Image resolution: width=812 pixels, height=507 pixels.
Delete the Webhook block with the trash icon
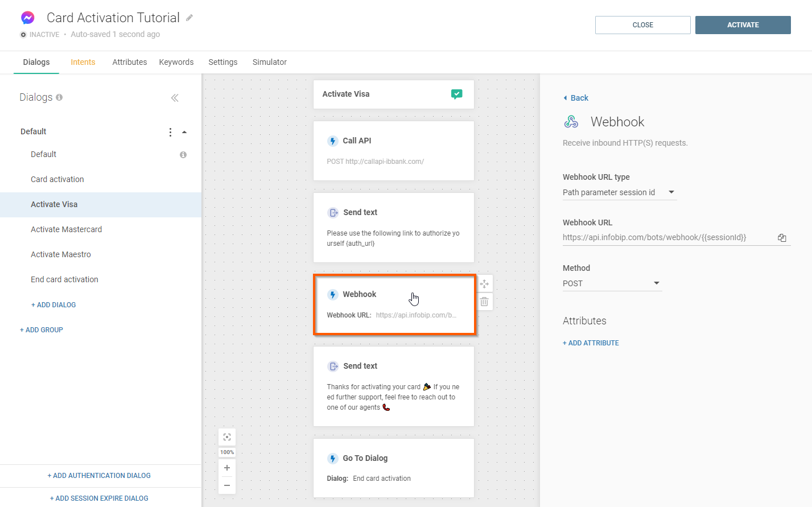tap(484, 302)
